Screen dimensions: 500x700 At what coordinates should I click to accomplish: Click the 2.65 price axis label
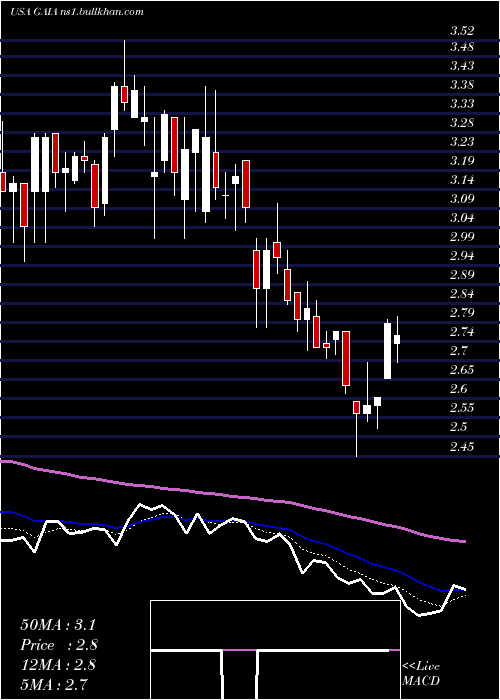click(462, 369)
